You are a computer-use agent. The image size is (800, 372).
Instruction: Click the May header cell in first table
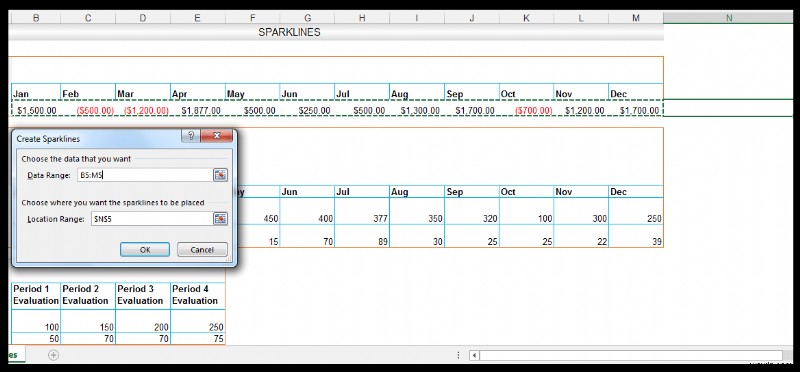point(253,92)
